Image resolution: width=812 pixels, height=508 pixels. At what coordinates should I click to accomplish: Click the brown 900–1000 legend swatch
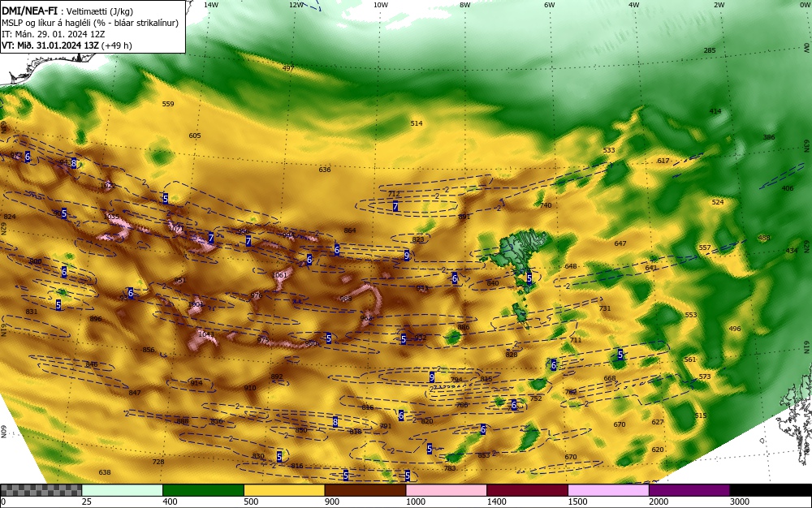tap(365, 490)
